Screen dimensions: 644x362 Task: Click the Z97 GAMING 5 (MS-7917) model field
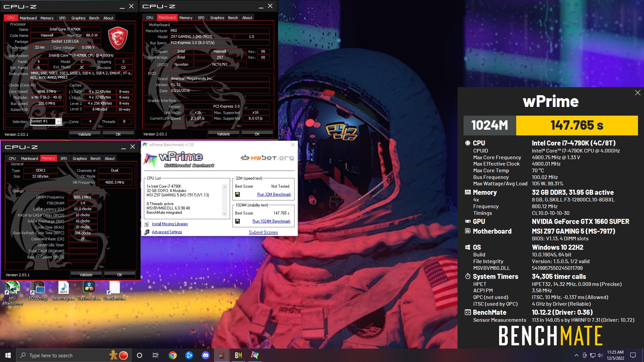202,37
